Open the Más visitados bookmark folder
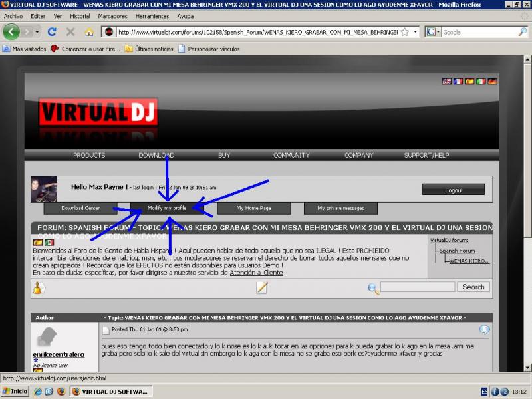This screenshot has width=532, height=399. (24, 49)
